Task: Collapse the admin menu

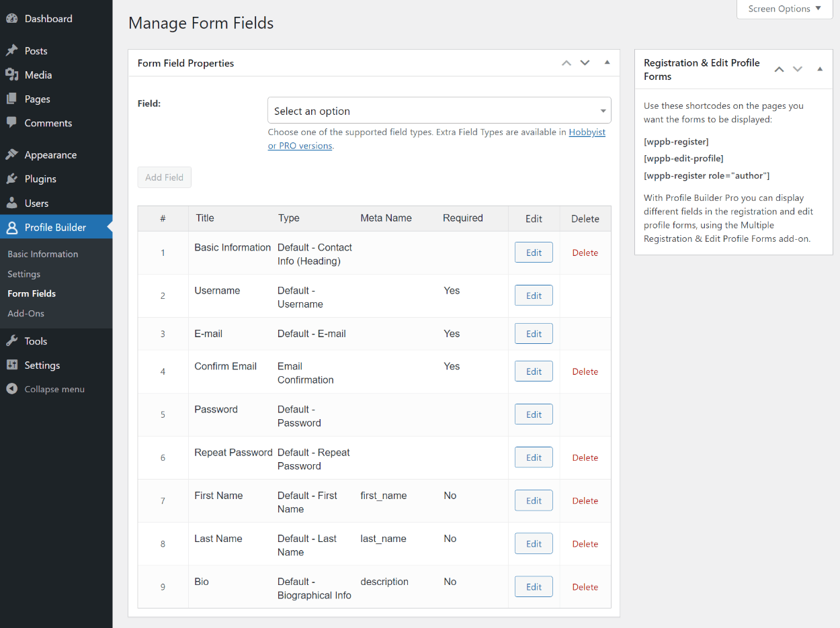Action: tap(46, 390)
